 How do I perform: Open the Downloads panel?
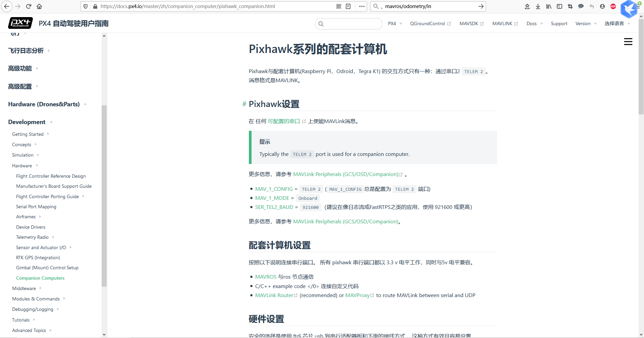(538, 6)
